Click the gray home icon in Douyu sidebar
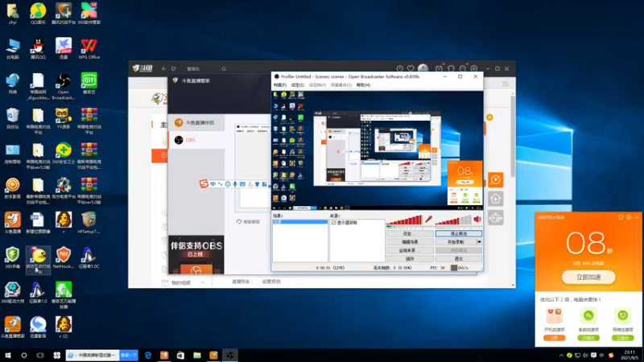This screenshot has height=362, width=644. pos(496,199)
